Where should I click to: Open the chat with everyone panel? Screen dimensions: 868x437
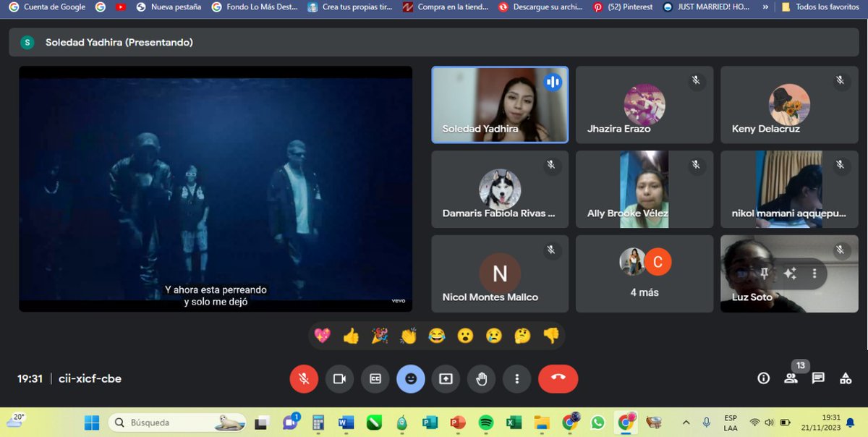pos(818,378)
